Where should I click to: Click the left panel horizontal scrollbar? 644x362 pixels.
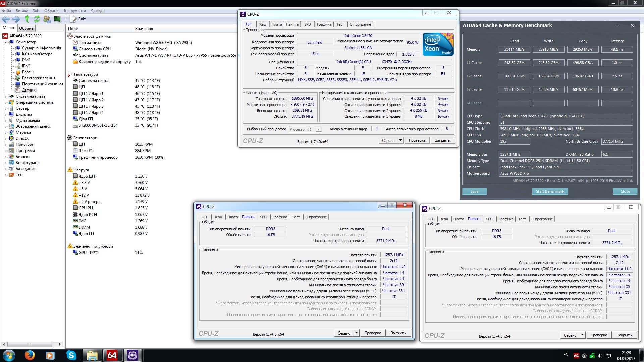pyautogui.click(x=30, y=344)
